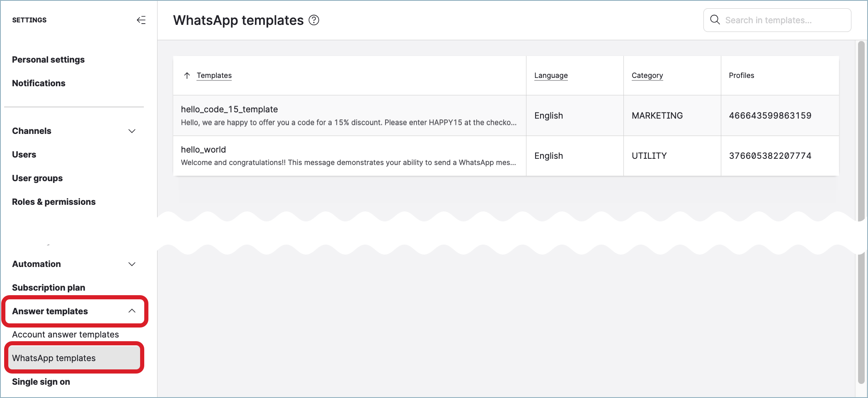This screenshot has height=398, width=868.
Task: Open the WhatsApp templates help tooltip
Action: [x=314, y=20]
